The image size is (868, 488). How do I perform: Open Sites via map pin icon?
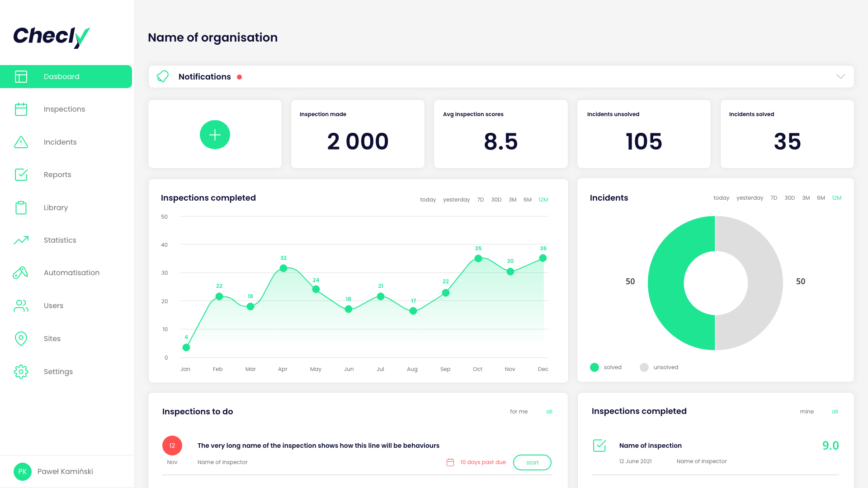[x=21, y=338]
